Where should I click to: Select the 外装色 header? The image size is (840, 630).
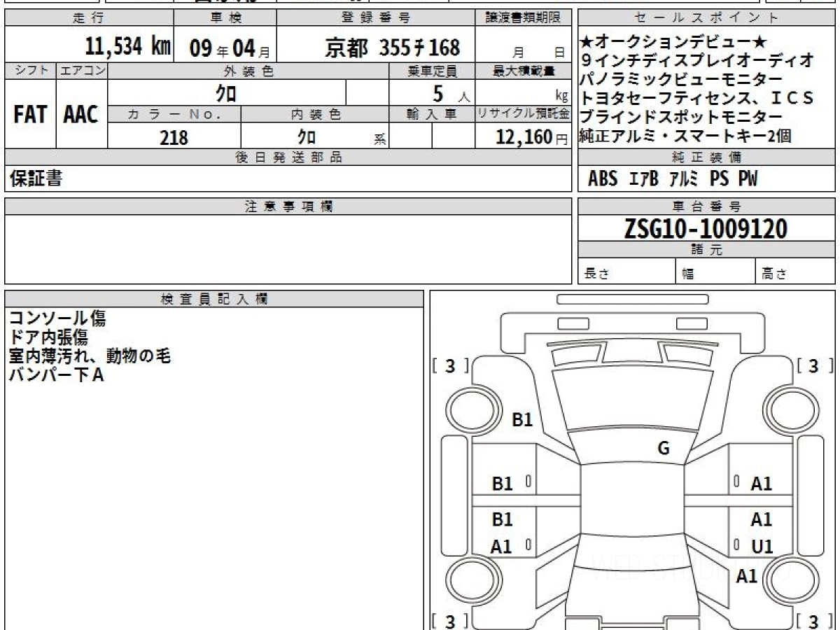pyautogui.click(x=248, y=71)
